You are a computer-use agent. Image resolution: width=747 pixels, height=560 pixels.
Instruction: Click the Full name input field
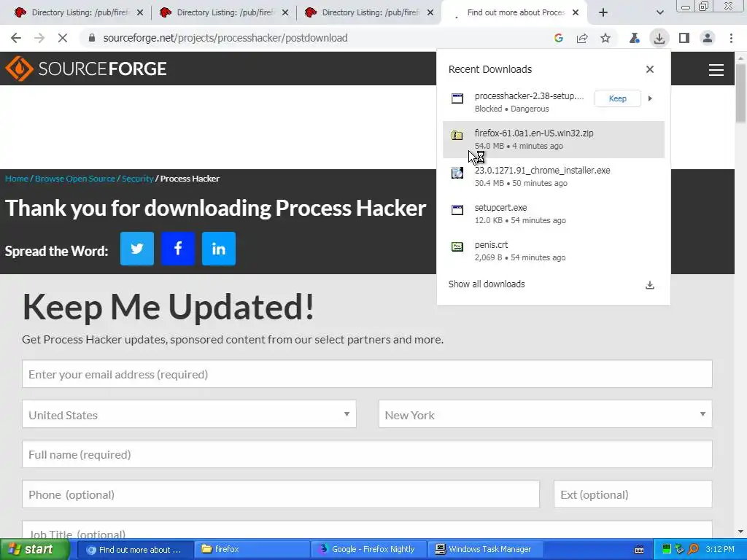click(367, 454)
